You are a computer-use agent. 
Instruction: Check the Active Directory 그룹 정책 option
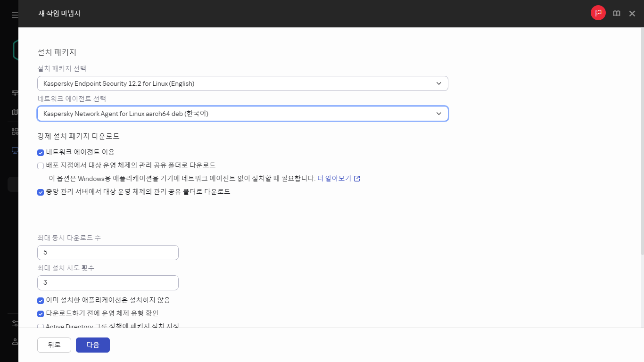(41, 327)
